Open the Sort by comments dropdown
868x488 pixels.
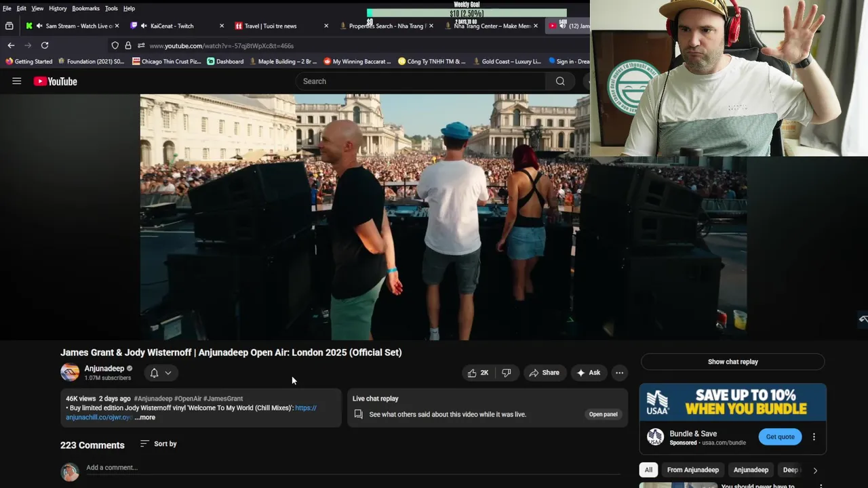click(159, 444)
